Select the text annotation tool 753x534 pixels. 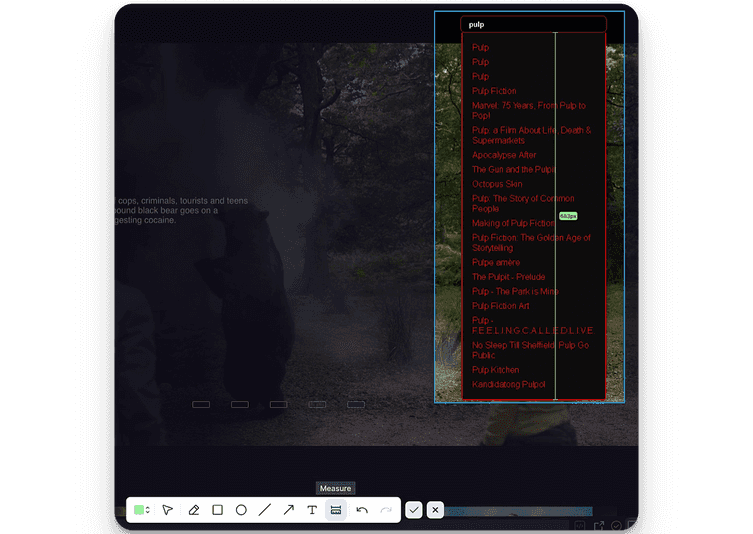[312, 510]
